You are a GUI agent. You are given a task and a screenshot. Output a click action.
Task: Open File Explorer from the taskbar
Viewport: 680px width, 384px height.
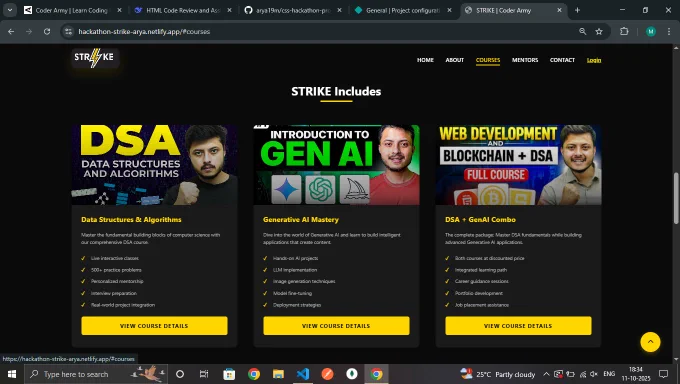(278, 374)
